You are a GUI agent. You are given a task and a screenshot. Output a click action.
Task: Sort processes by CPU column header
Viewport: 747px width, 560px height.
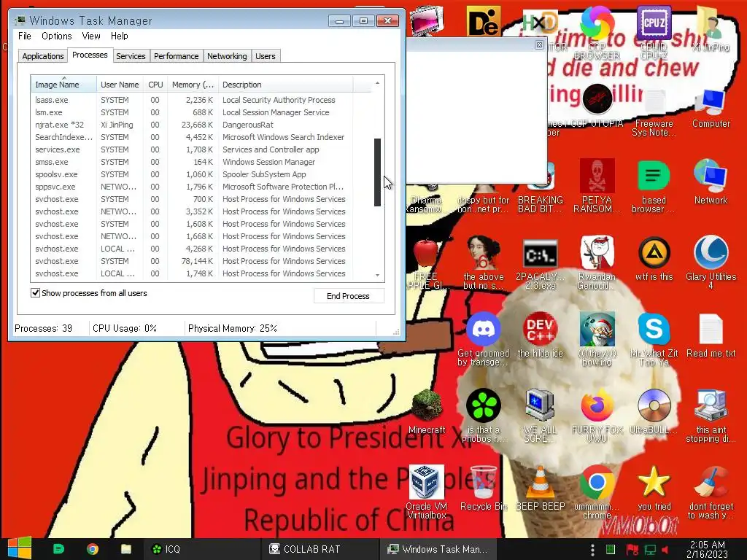click(155, 85)
